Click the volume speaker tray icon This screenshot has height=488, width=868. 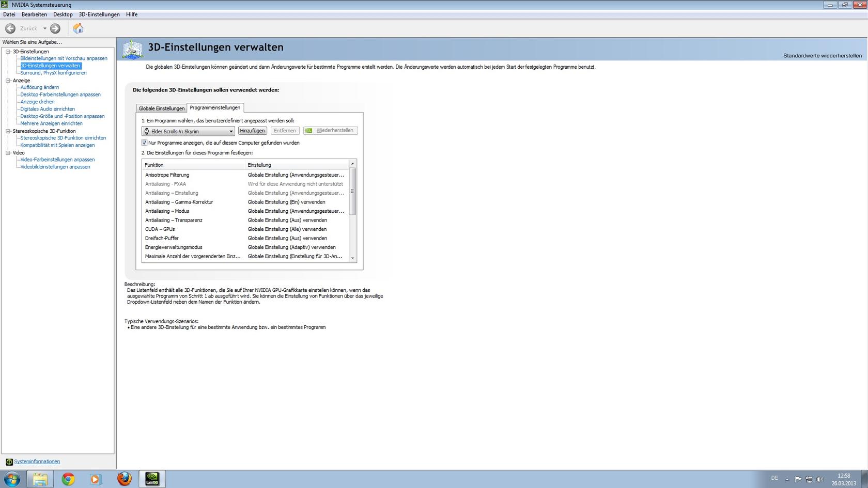819,479
